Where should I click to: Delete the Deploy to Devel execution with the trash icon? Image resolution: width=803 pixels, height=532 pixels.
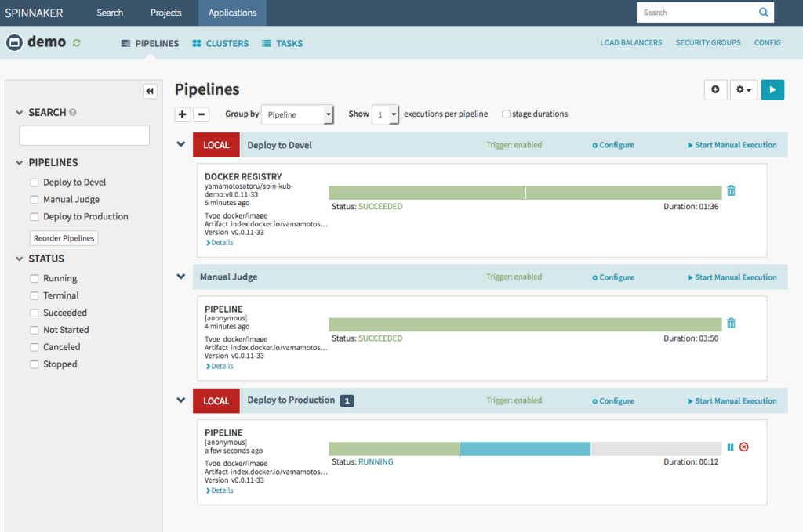(x=732, y=191)
